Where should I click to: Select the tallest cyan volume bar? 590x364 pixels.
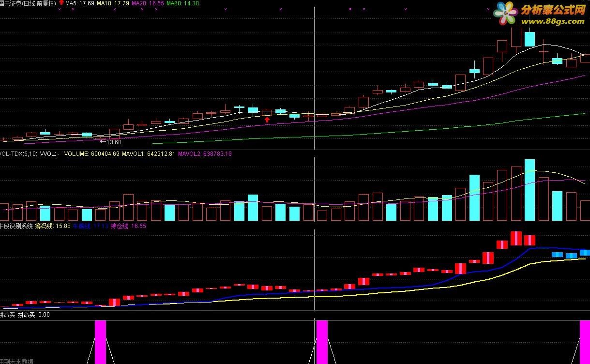(x=529, y=190)
